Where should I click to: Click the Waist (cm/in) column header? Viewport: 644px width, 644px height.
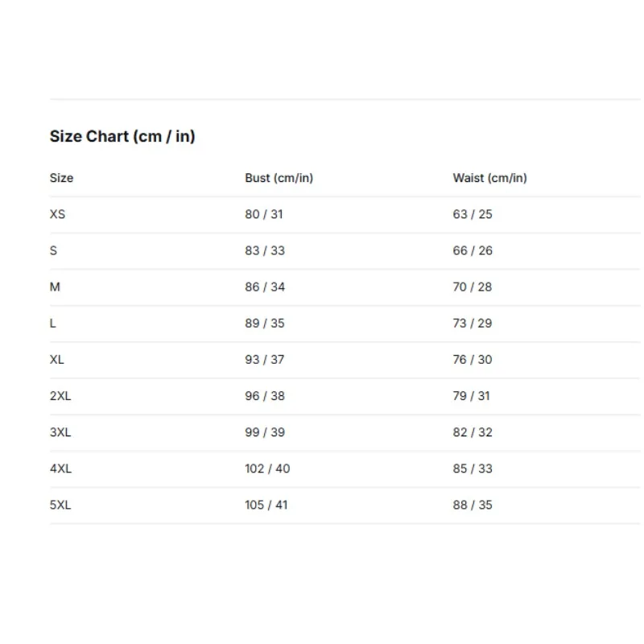[489, 178]
